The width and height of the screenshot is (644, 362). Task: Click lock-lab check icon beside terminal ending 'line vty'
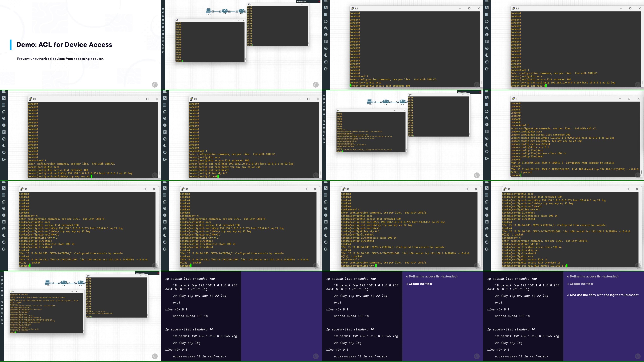click(x=326, y=229)
